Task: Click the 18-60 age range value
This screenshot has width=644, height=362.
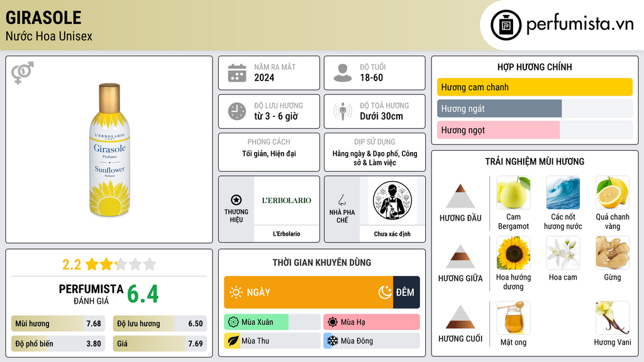Action: 371,77
